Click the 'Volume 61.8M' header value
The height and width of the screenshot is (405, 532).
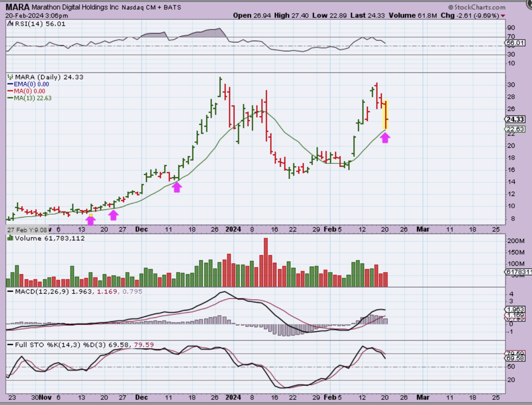pyautogui.click(x=413, y=15)
